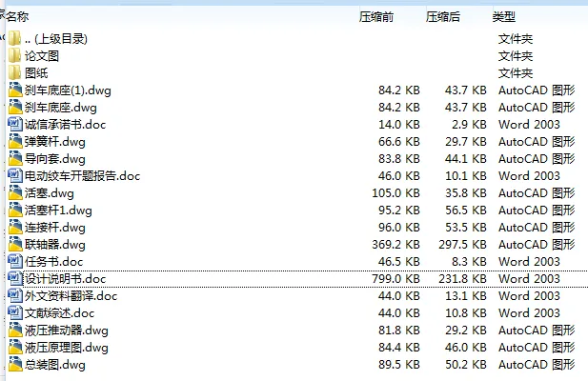Click AutoCAD 图形 type of 总装图.dwg
The image size is (588, 381).
[x=537, y=365]
